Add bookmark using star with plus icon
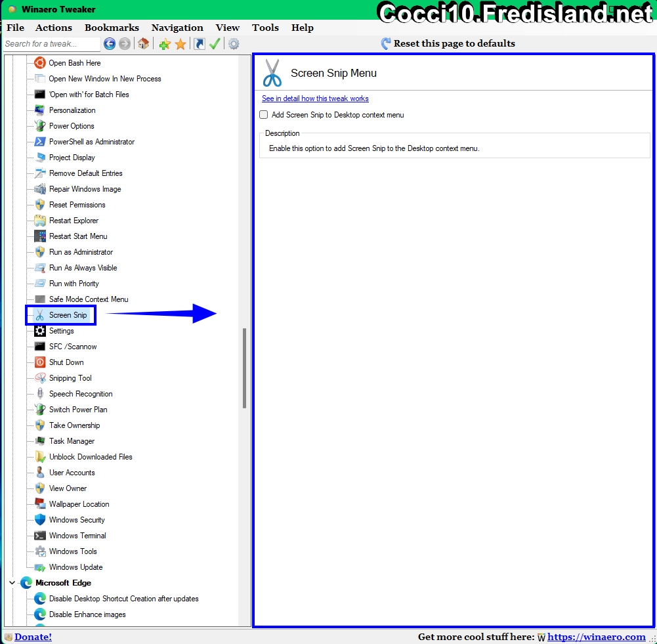Viewport: 657px width, 644px height. point(165,44)
